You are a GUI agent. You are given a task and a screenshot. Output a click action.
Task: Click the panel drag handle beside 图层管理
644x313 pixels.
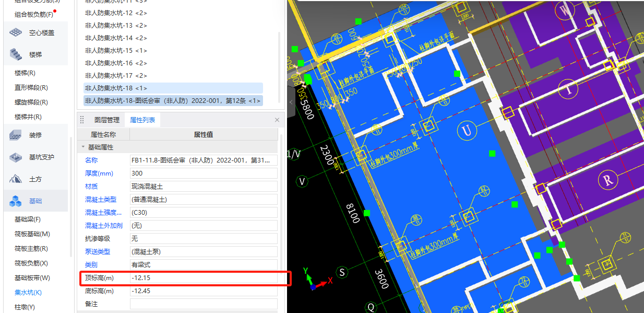point(82,120)
